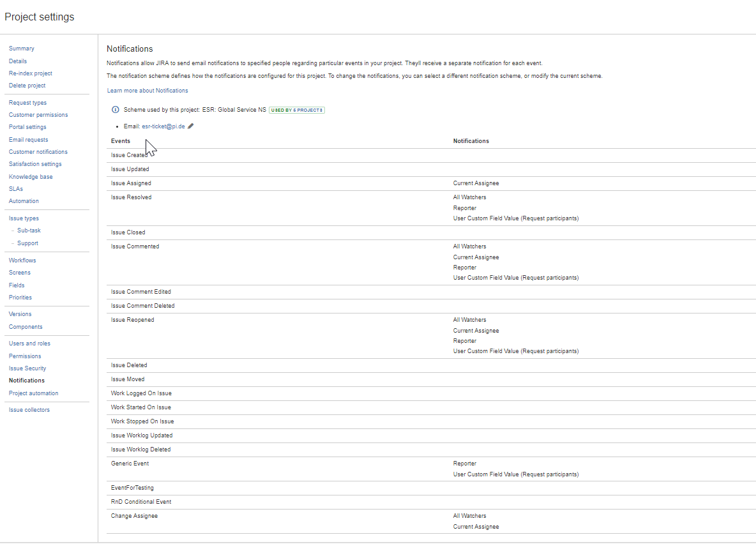
Task: Select Delete project in sidebar
Action: coord(27,86)
